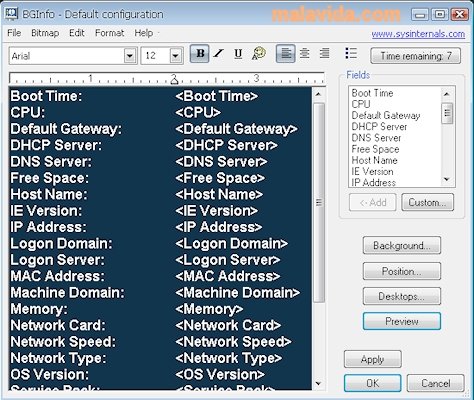Image resolution: width=474 pixels, height=400 pixels.
Task: Click the Add field button
Action: pos(373,202)
